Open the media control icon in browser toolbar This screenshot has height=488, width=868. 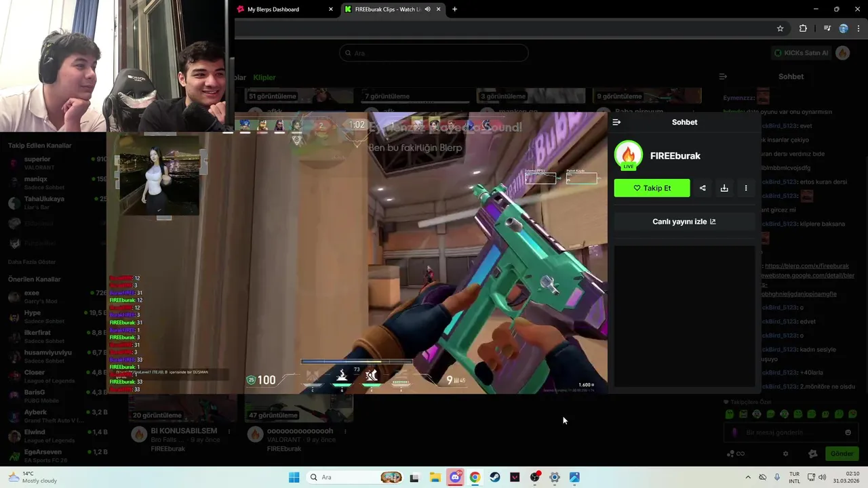tap(827, 28)
